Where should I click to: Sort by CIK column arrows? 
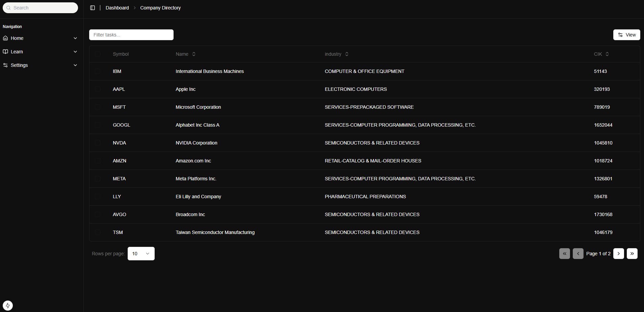[x=607, y=54]
